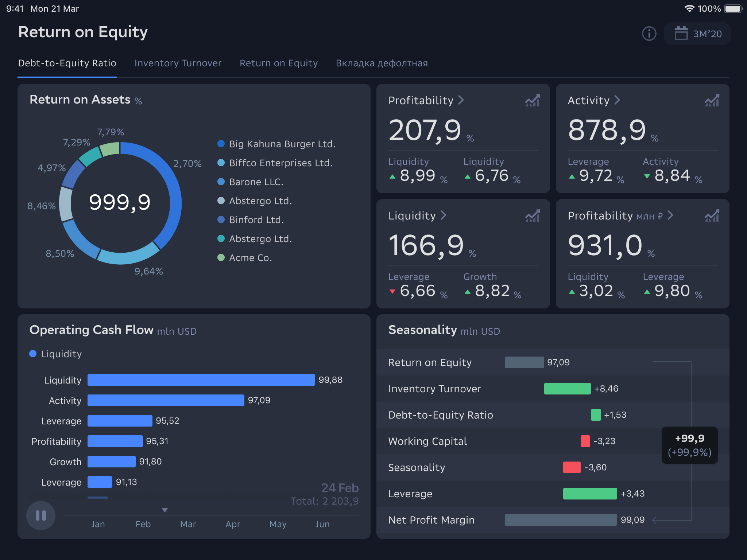Viewport: 747px width, 560px height.
Task: Open the 3M'20 calendar period picker
Action: (697, 34)
